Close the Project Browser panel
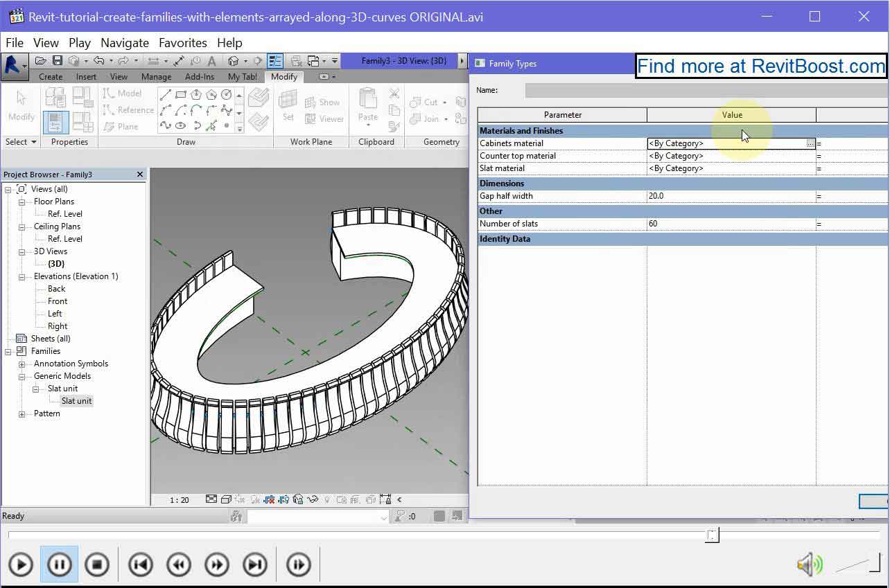Viewport: 890px width, 588px height. 140,175
